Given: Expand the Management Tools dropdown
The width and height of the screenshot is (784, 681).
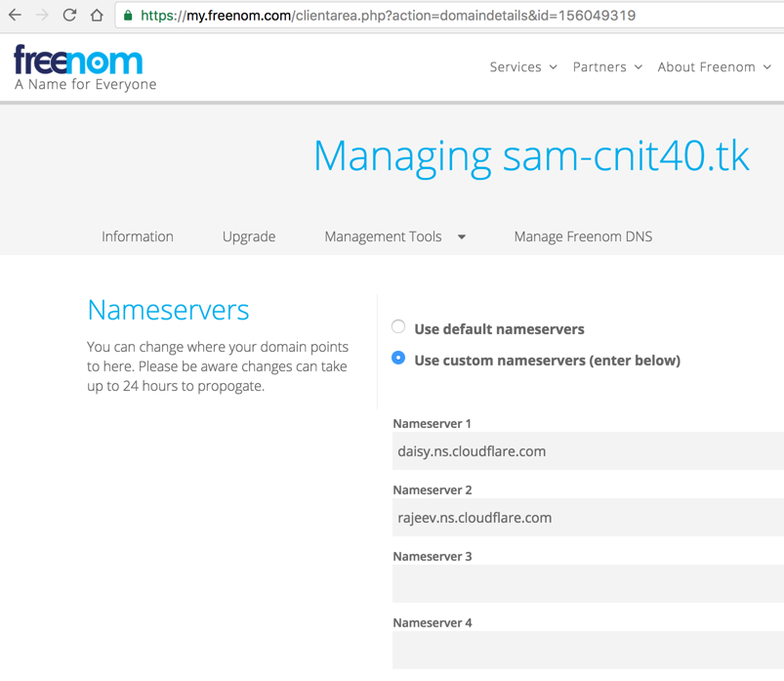Looking at the screenshot, I should 395,236.
